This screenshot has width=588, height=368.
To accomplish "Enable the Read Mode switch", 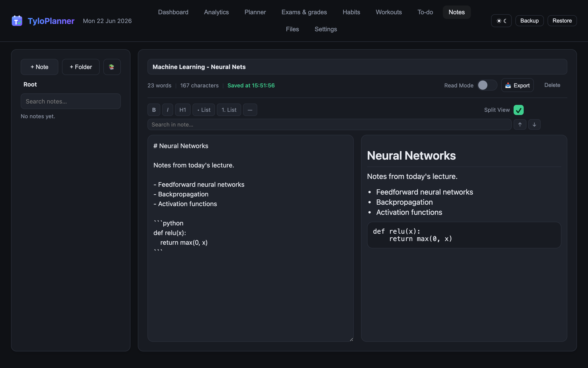I will [x=487, y=85].
